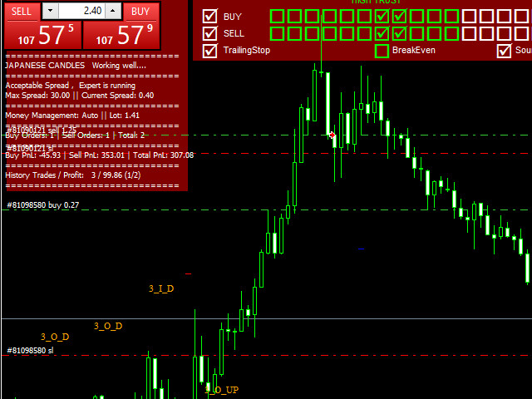This screenshot has width=532, height=399.
Task: Tick the second green box in SELL row
Action: 294,33
